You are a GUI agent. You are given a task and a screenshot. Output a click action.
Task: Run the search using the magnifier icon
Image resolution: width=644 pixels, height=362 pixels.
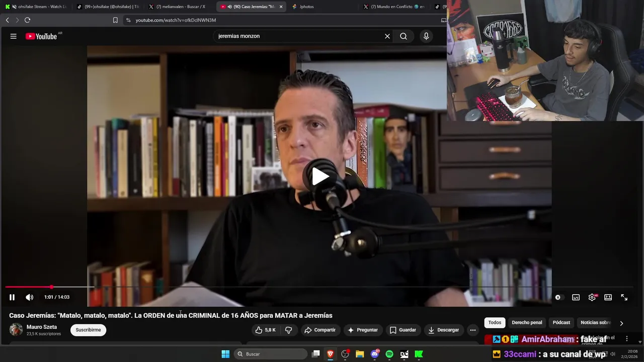[x=404, y=36]
